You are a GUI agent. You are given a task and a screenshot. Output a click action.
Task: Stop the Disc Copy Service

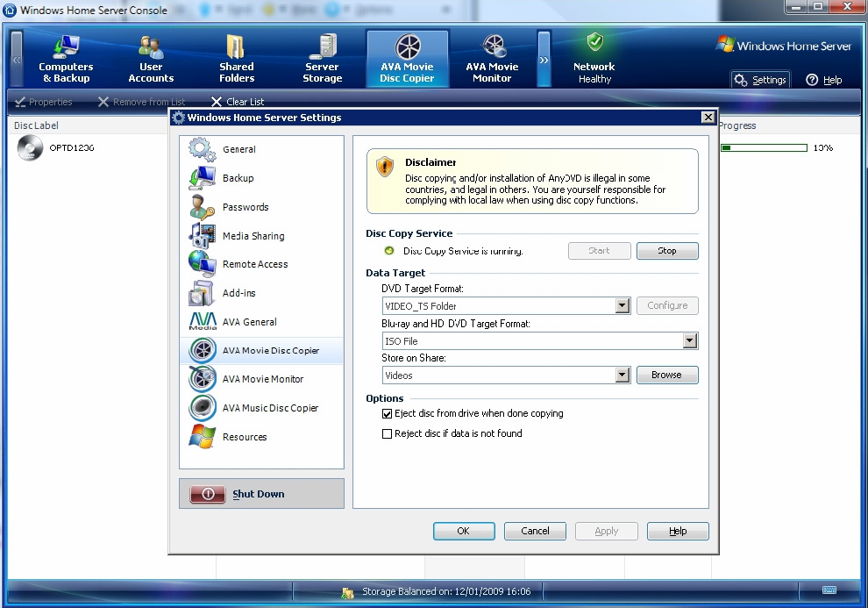(667, 251)
